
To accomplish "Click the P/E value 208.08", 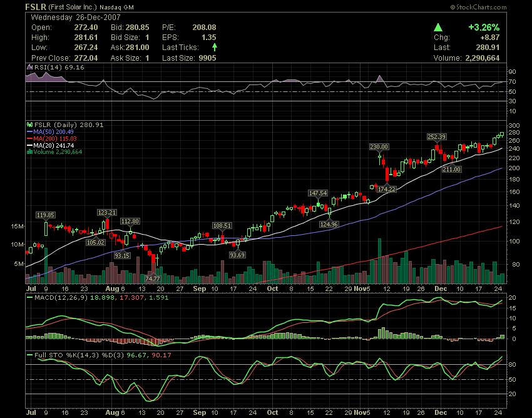I will coord(204,28).
